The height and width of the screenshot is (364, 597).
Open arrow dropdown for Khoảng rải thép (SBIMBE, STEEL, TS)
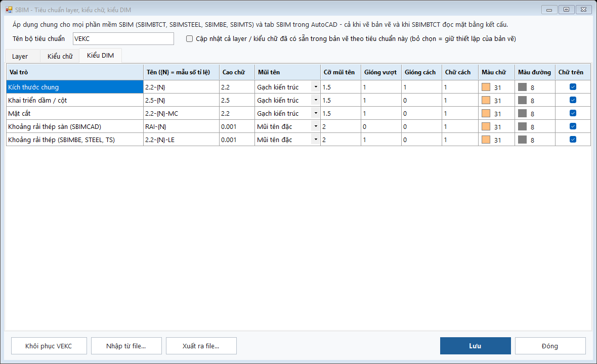point(316,140)
